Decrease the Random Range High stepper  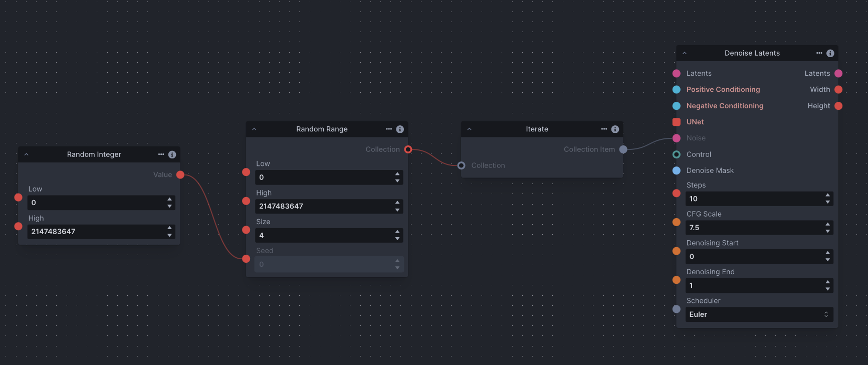tap(397, 210)
